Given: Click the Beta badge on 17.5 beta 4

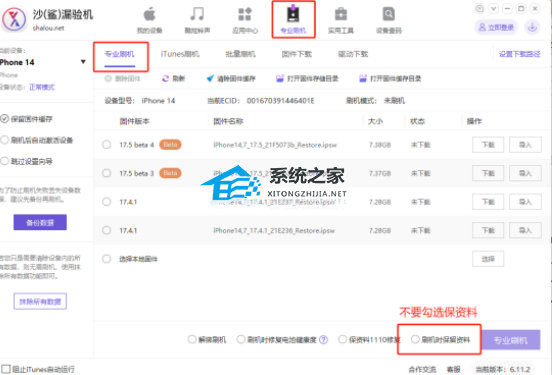Looking at the screenshot, I should [170, 145].
